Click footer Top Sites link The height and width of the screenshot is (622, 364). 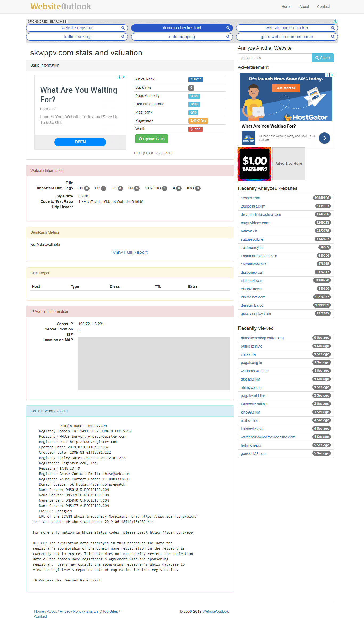[110, 611]
